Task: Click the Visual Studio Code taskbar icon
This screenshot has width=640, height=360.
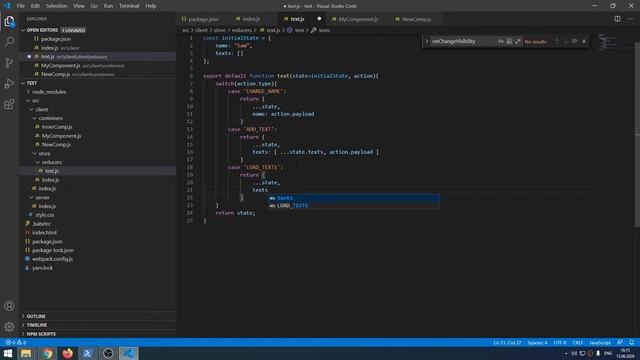Action: 129,353
